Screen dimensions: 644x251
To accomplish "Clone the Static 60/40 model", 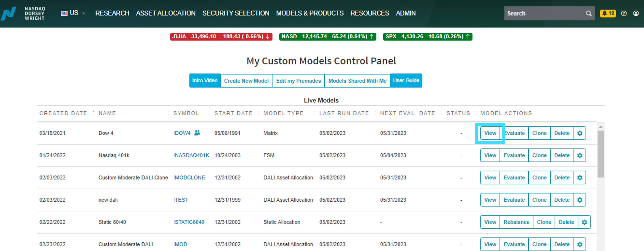I will [x=544, y=222].
